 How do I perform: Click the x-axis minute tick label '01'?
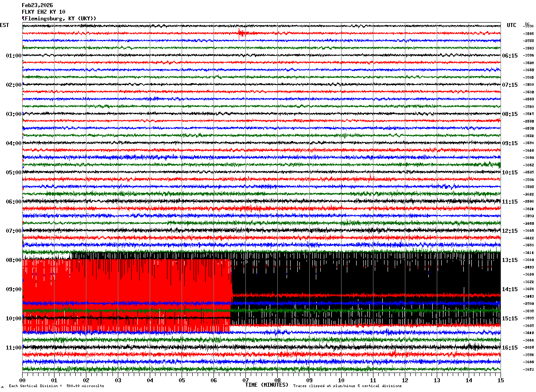tap(54, 380)
